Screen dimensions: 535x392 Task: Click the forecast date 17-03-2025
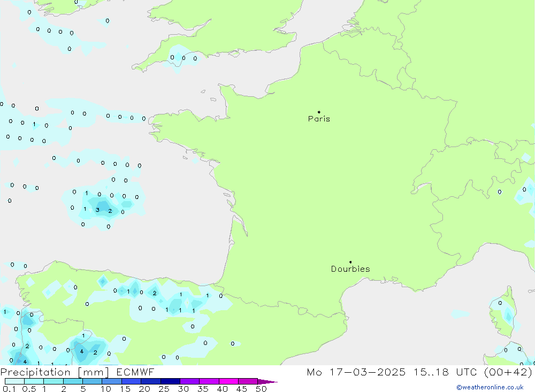[x=368, y=372]
